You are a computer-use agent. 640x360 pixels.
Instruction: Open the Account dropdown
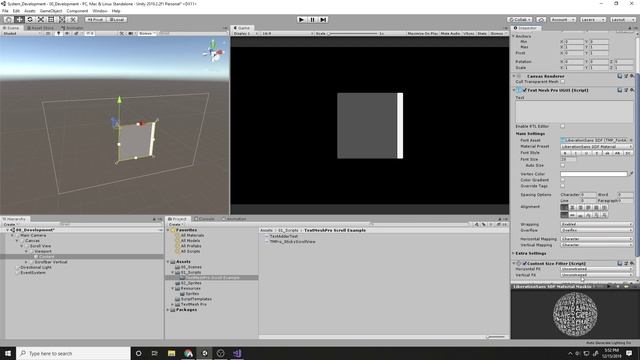point(562,19)
